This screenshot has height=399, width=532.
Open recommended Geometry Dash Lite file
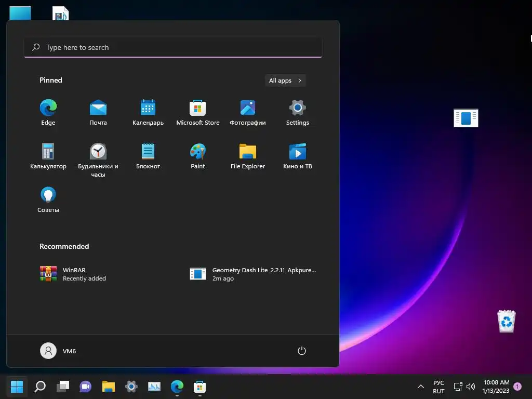coord(252,274)
